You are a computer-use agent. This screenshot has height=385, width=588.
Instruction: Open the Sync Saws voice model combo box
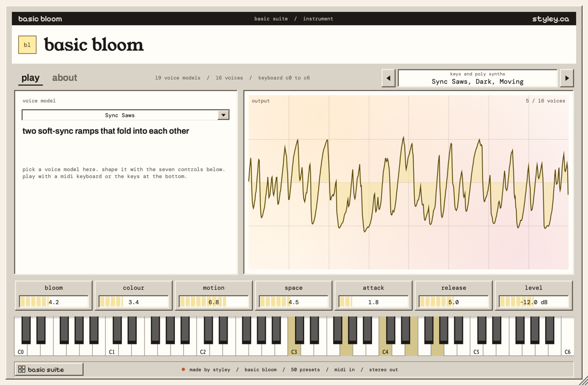[x=125, y=115]
